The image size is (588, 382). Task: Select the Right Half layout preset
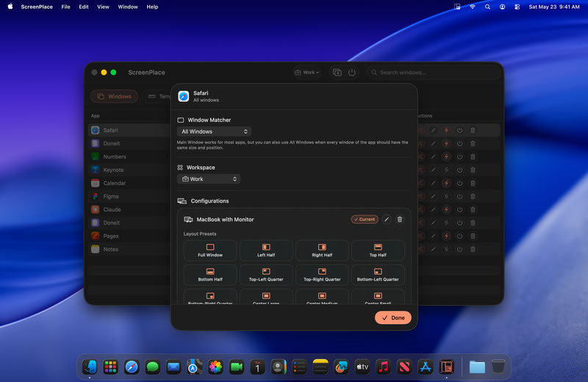[x=322, y=251]
